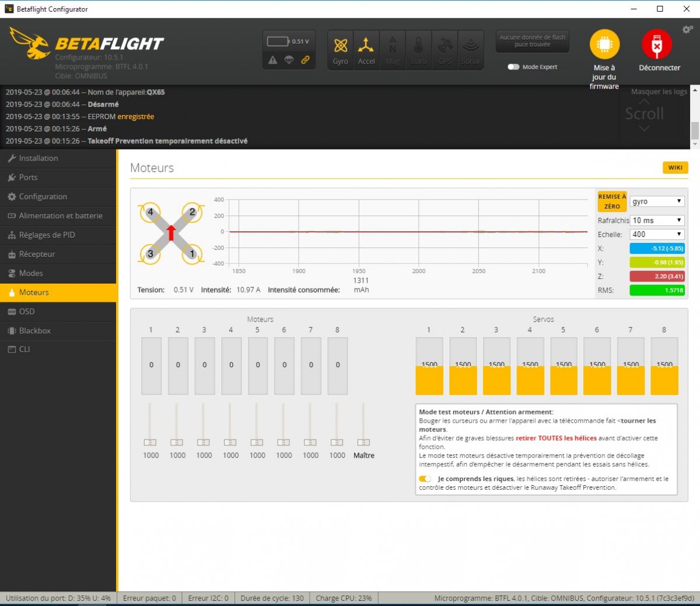Open the WIKI button
The width and height of the screenshot is (700, 606).
coord(675,168)
